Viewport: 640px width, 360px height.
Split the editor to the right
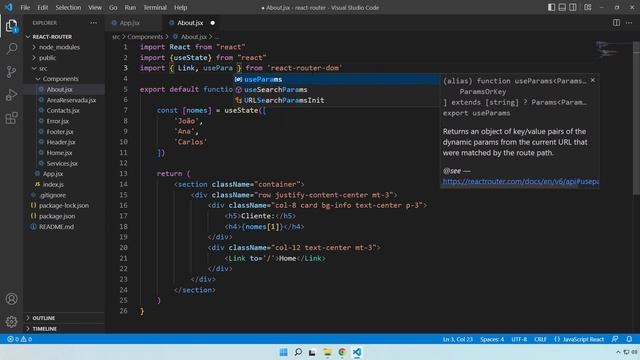pos(616,23)
